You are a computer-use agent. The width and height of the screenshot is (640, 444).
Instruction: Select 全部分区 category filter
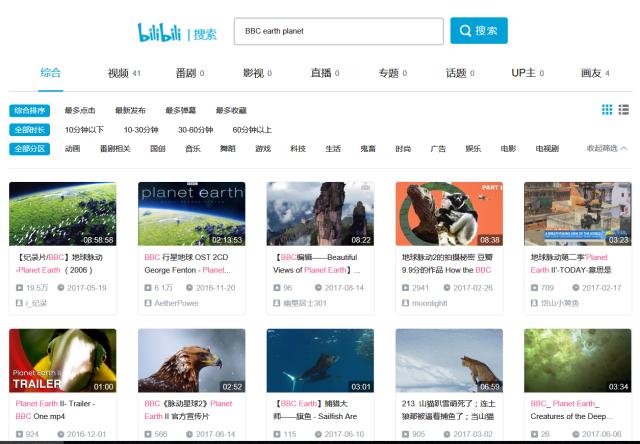[29, 149]
